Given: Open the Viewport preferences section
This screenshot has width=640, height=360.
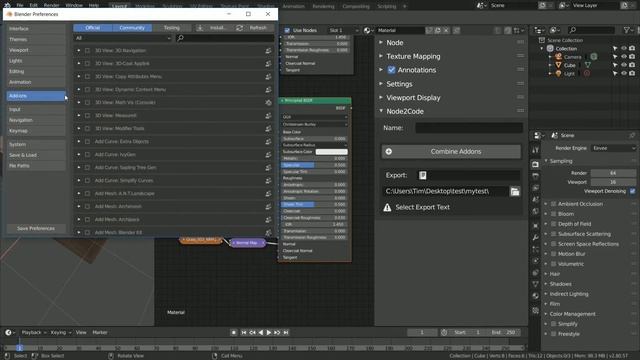Looking at the screenshot, I should [x=36, y=50].
